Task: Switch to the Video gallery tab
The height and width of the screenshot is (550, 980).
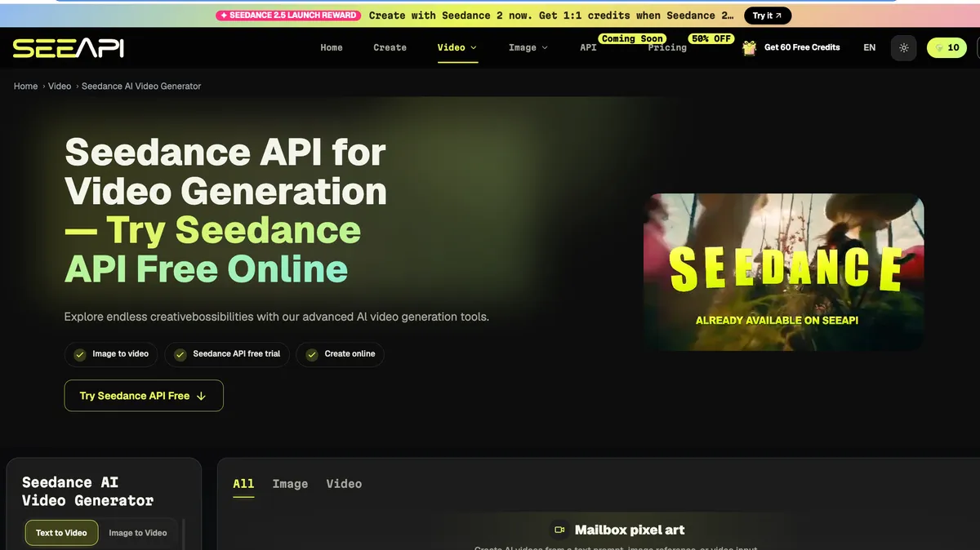Action: click(344, 484)
